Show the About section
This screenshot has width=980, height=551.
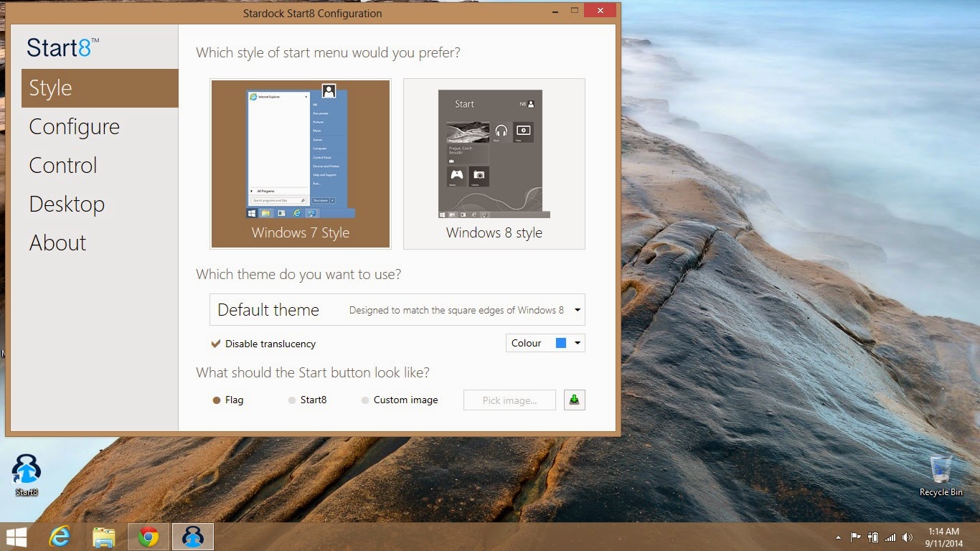pos(100,243)
